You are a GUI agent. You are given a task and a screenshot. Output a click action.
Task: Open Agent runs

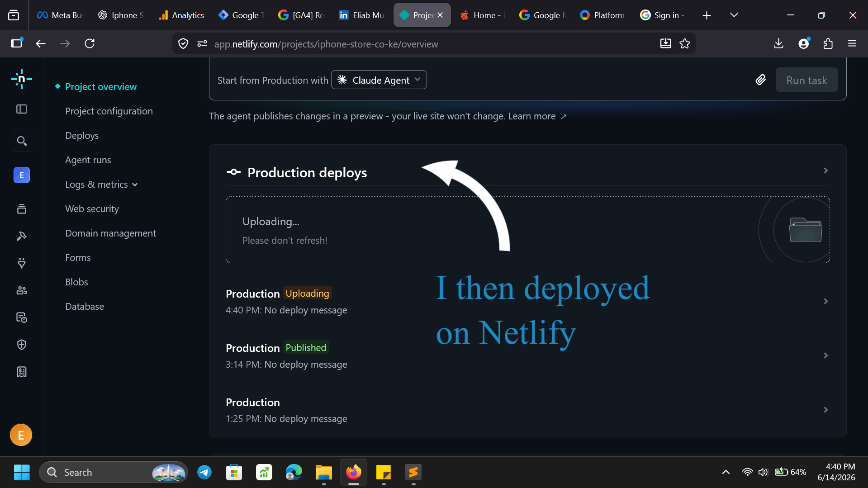(x=88, y=160)
